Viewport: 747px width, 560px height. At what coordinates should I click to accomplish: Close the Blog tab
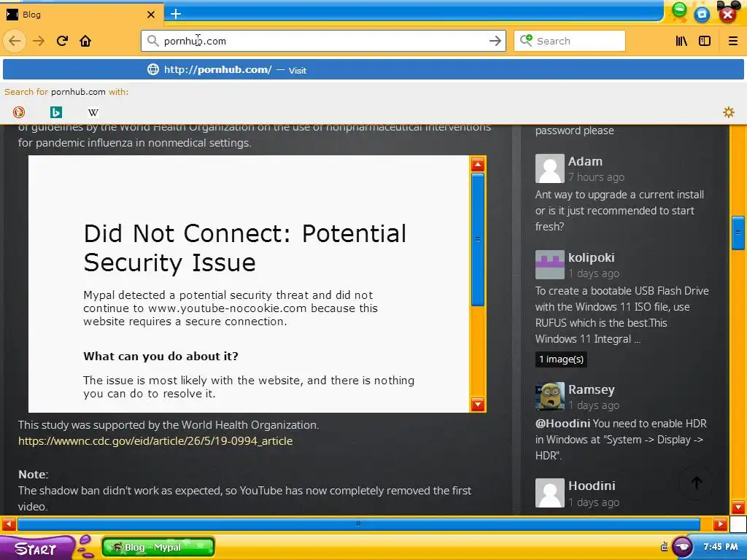coord(150,15)
